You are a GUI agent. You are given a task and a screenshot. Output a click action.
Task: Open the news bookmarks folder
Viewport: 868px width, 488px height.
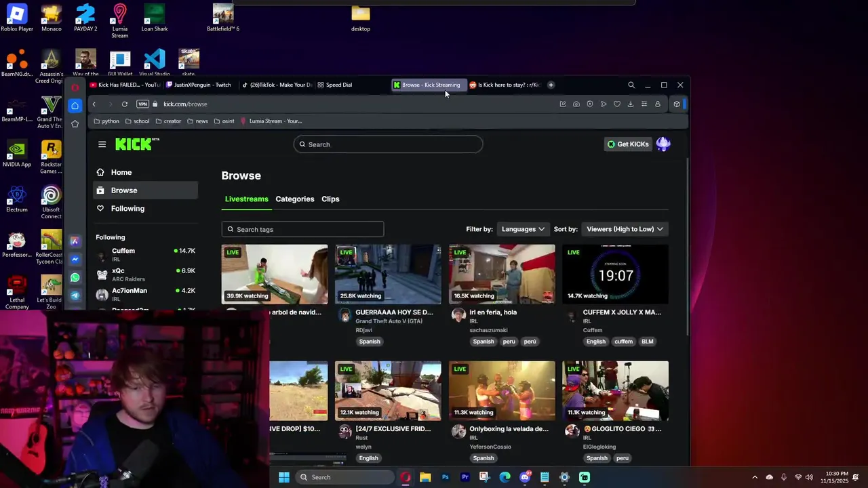click(197, 121)
